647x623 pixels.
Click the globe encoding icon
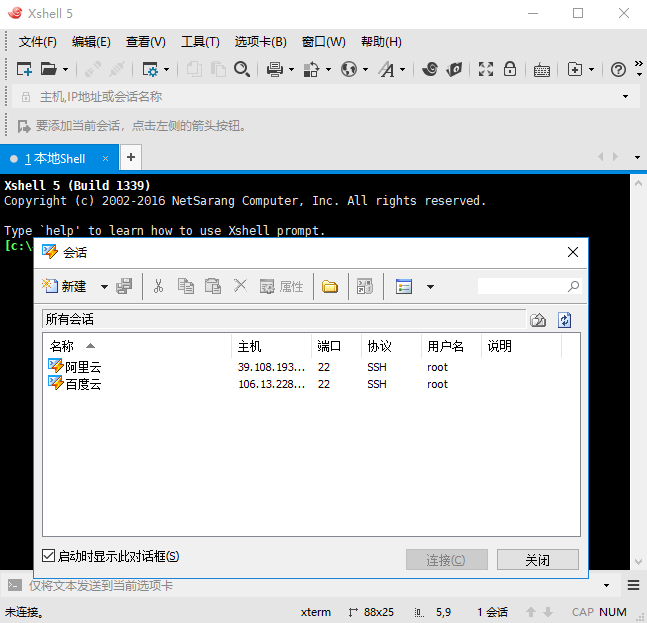tap(349, 69)
